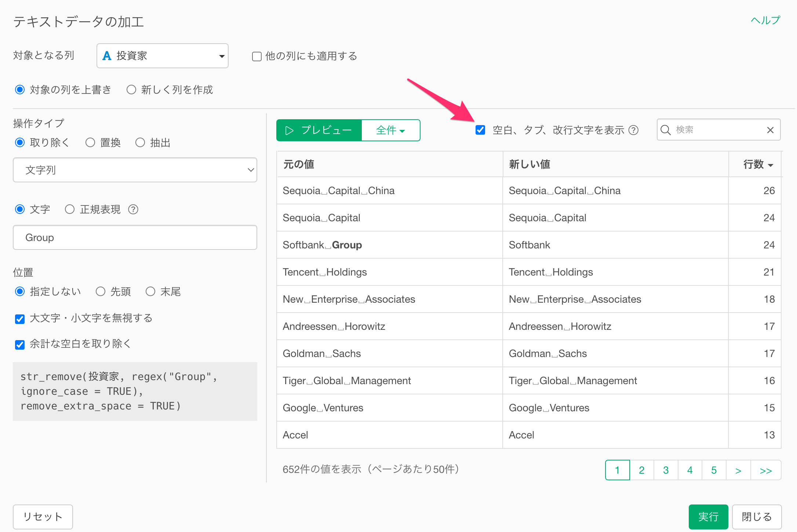
Task: Click new value Sequoia Capital
Action: pyautogui.click(x=547, y=218)
